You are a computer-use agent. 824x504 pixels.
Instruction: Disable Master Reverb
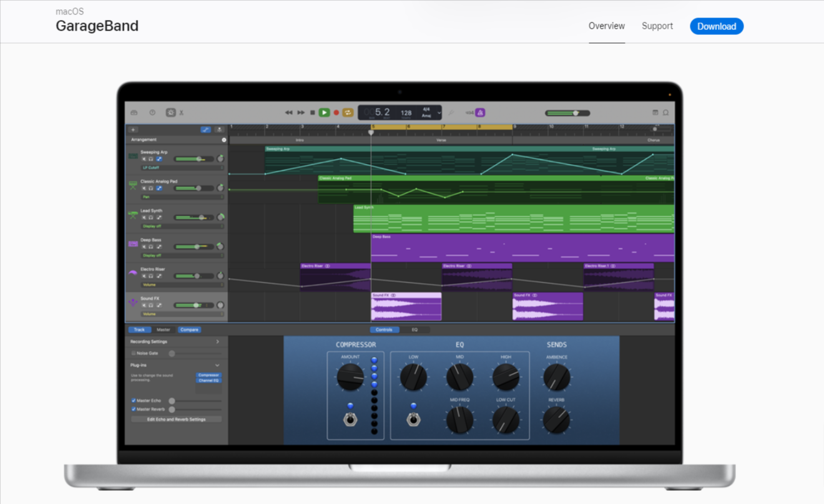point(134,409)
